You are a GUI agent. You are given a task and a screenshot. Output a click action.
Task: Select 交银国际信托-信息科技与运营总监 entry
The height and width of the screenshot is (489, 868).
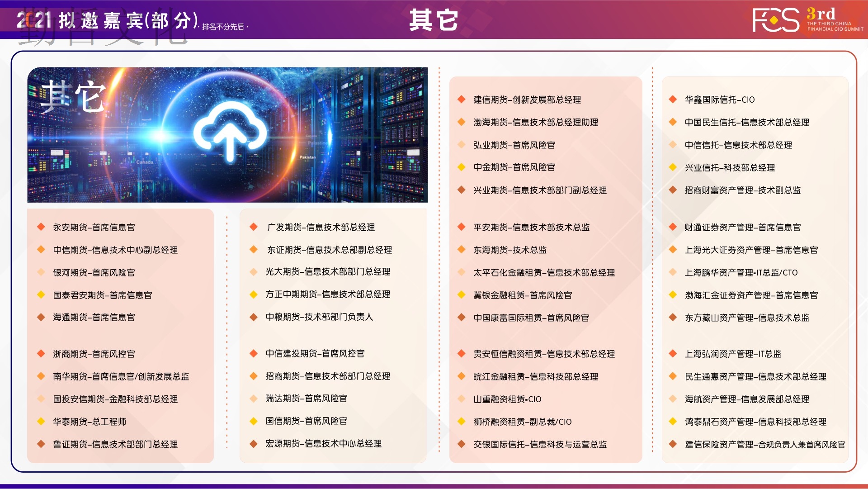click(x=540, y=444)
